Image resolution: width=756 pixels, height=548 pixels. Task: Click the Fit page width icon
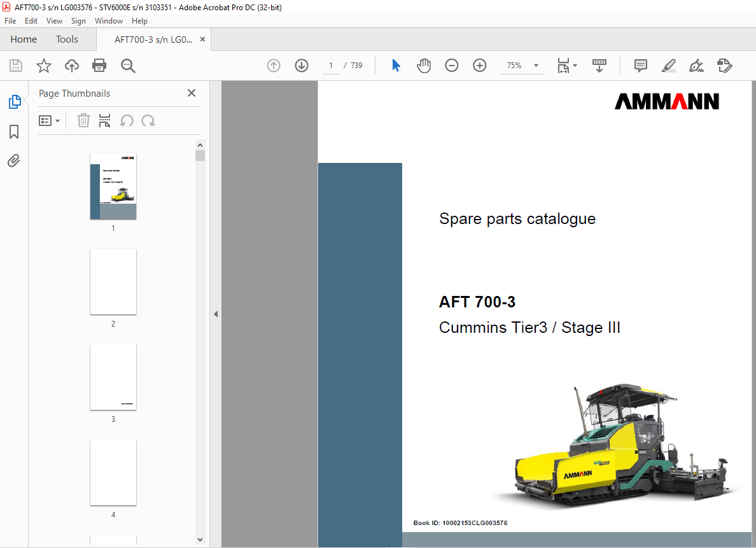point(563,66)
